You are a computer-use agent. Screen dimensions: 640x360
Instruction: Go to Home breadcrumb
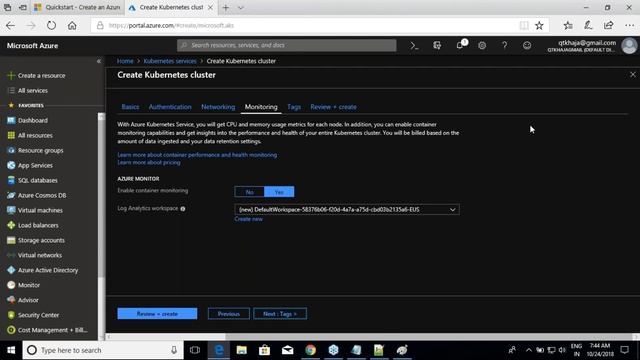[x=125, y=61]
